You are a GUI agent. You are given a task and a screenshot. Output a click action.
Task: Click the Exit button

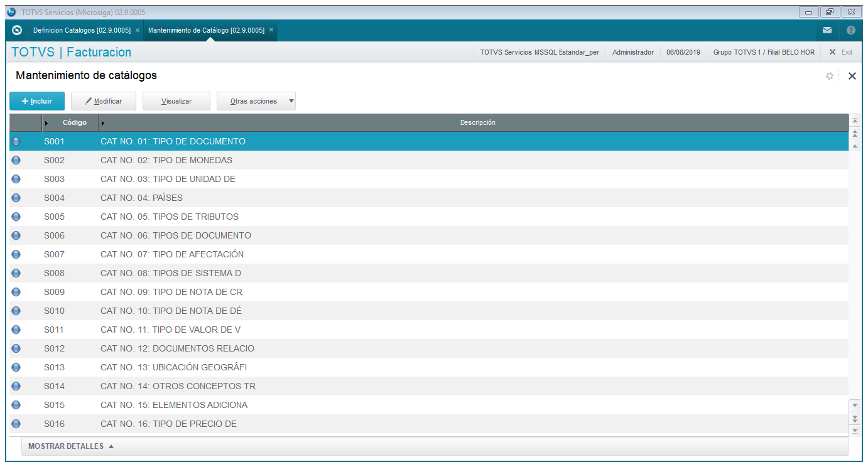click(841, 52)
